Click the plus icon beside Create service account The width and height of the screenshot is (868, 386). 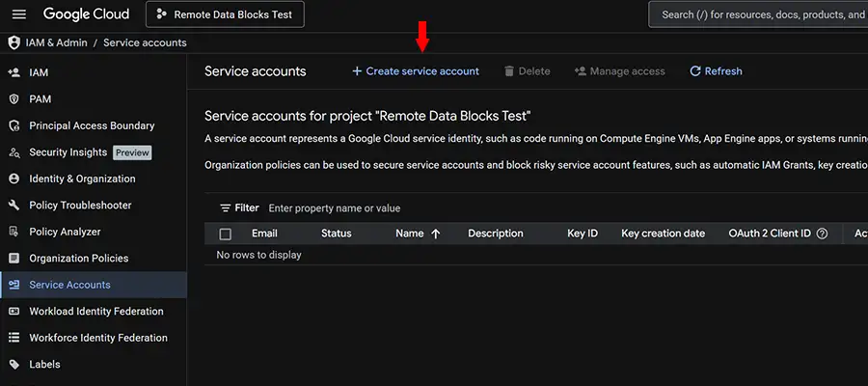click(x=357, y=71)
